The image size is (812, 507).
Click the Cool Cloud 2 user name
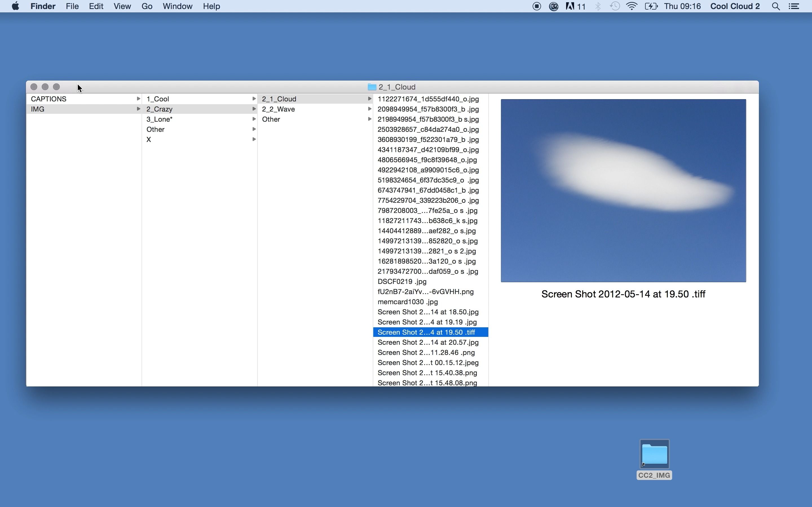[735, 6]
